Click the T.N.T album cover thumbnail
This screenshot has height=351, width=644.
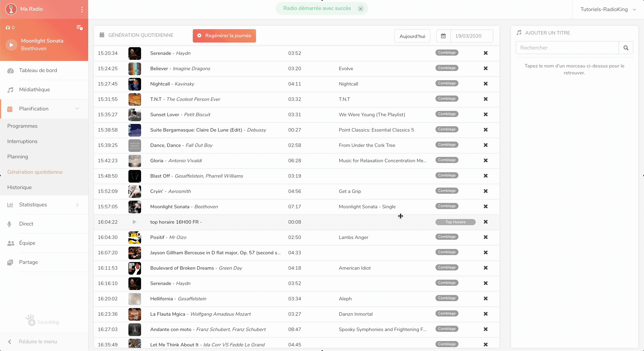tap(135, 99)
